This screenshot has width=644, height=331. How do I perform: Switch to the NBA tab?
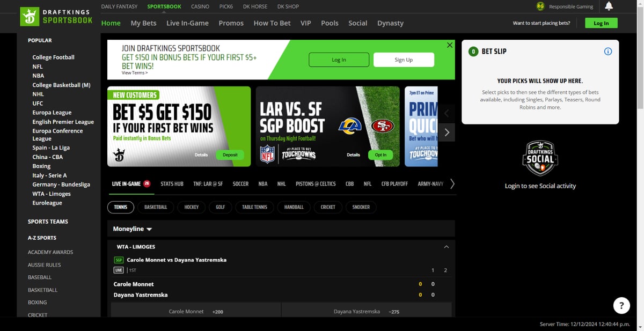click(x=263, y=184)
